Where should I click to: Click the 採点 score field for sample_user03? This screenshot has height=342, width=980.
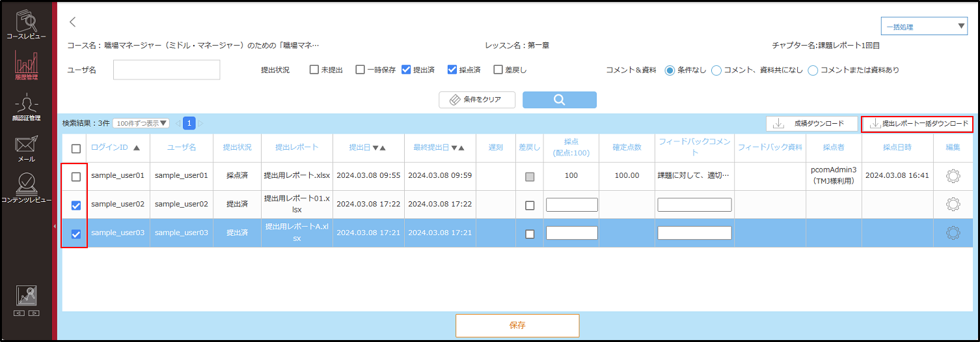[x=572, y=233]
